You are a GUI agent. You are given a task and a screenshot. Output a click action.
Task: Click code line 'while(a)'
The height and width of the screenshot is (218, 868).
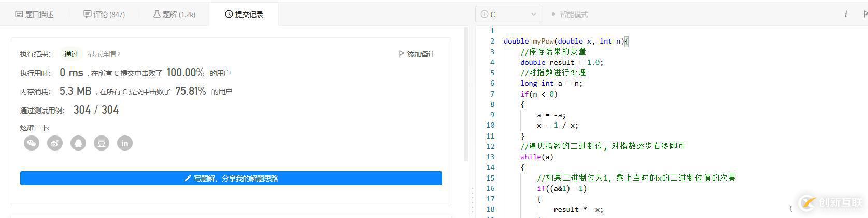pyautogui.click(x=537, y=157)
